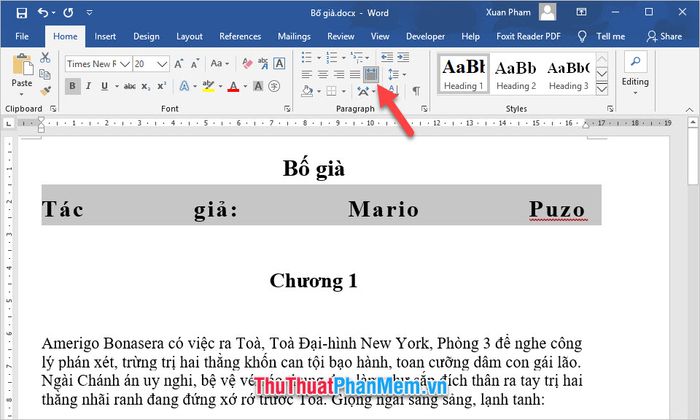Open the Customize Quick Access Toolbar arrow
This screenshot has height=420, width=700.
89,12
